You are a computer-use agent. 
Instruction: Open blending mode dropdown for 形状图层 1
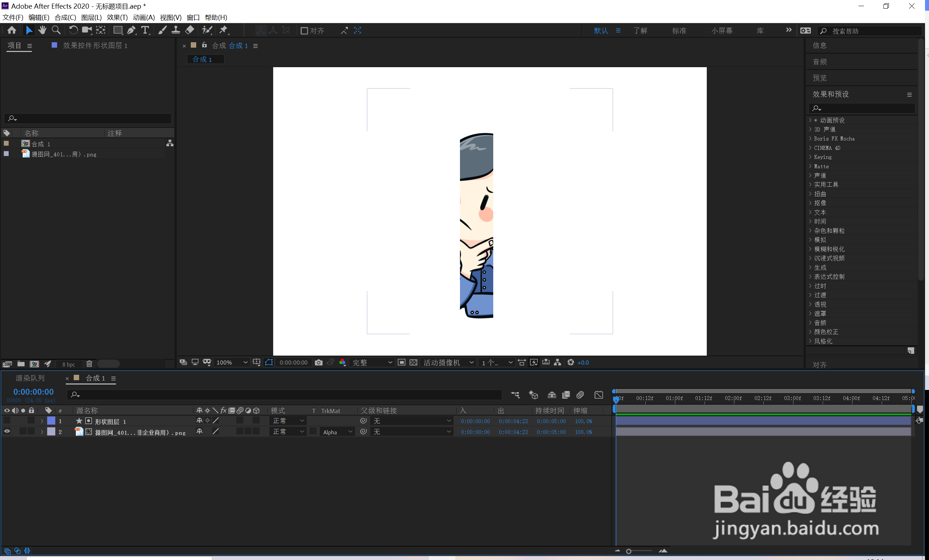click(288, 421)
